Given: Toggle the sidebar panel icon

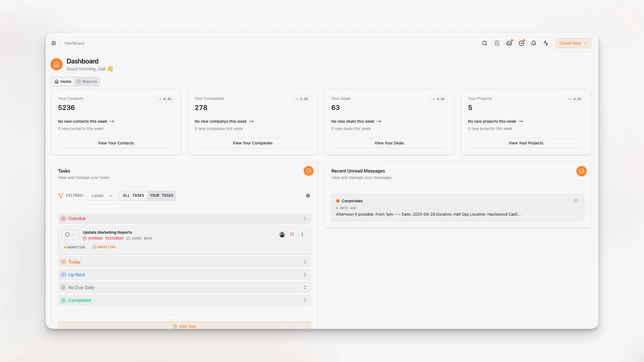Looking at the screenshot, I should click(54, 43).
